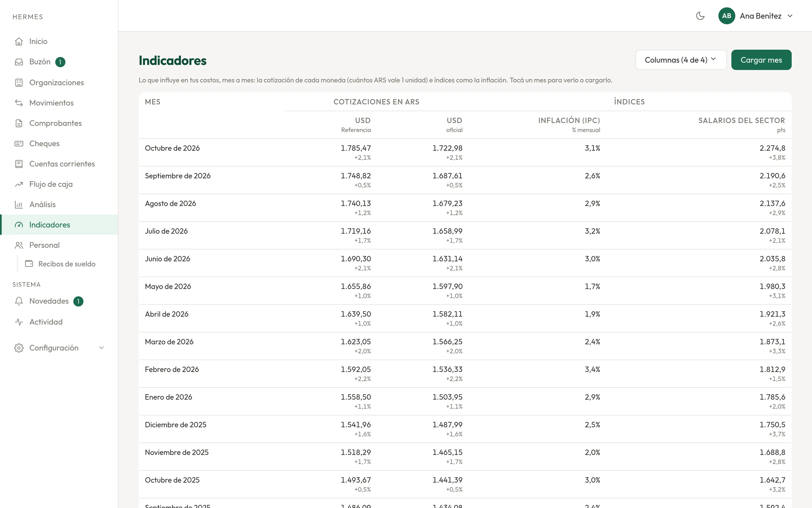
Task: Click the 1.597,90 value in Mayo row
Action: [447, 286]
